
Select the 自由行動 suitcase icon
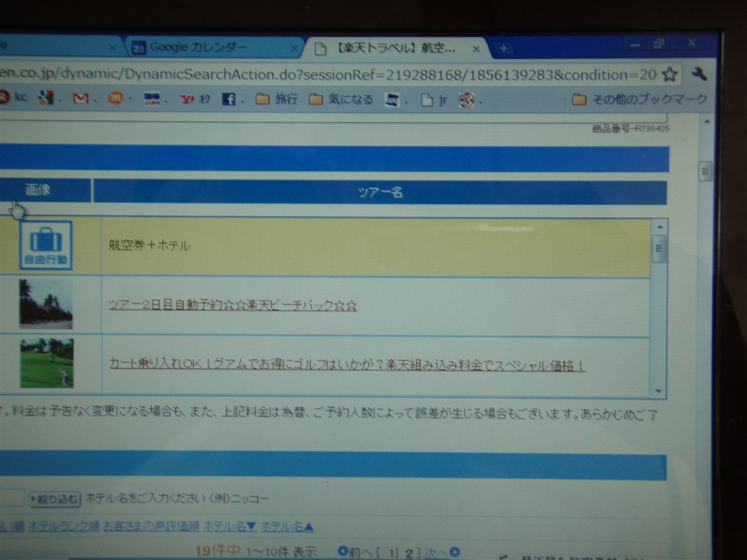click(46, 245)
